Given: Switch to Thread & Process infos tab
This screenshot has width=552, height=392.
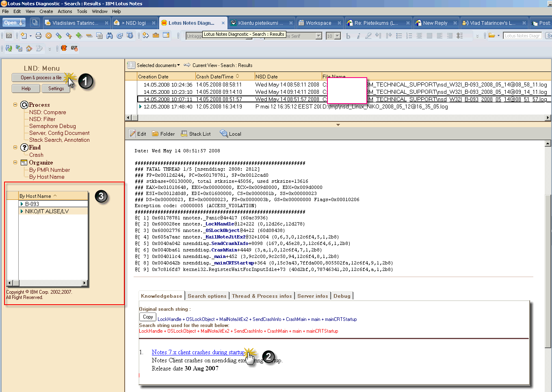Looking at the screenshot, I should (262, 296).
